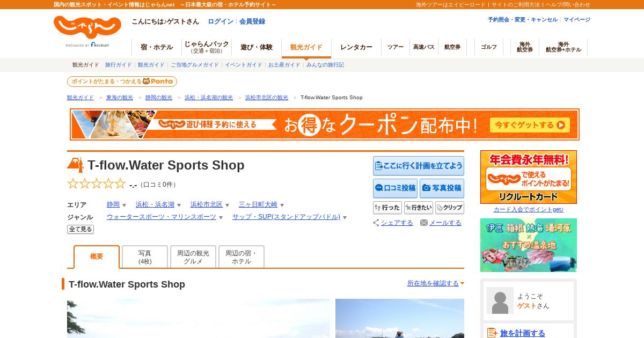Open 所在地を確認する location expander
The width and height of the screenshot is (644, 338).
435,283
